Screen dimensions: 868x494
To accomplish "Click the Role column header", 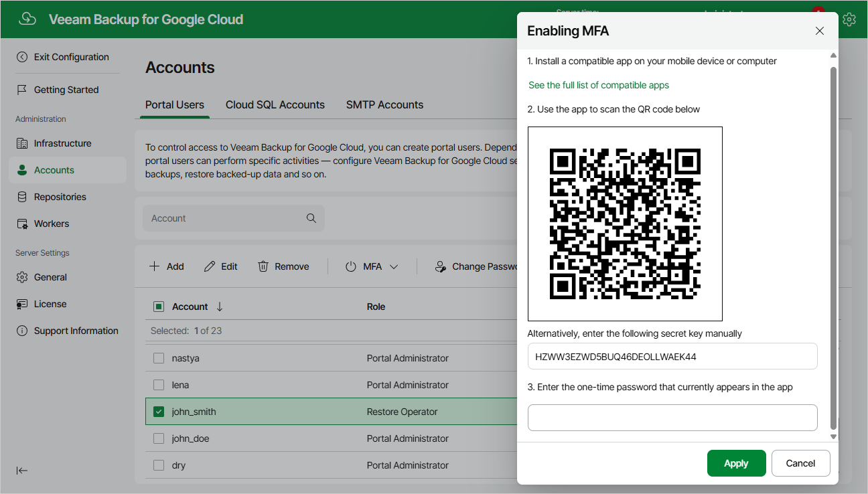I will pyautogui.click(x=376, y=307).
